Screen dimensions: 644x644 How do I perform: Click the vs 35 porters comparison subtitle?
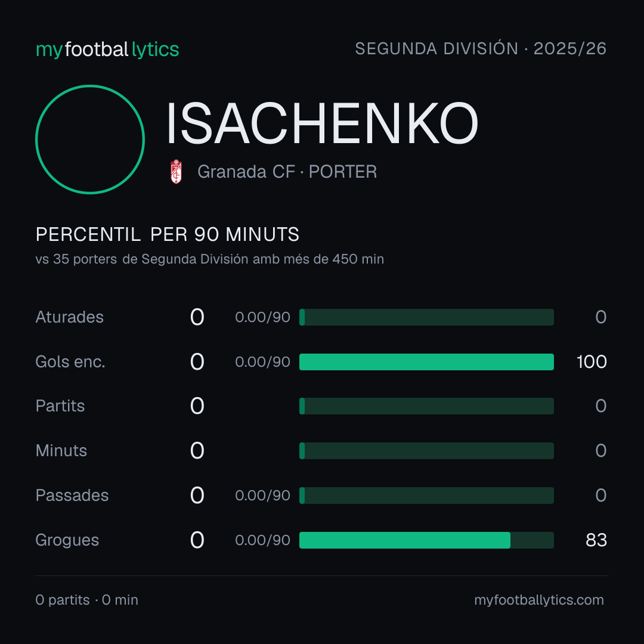pos(209,259)
